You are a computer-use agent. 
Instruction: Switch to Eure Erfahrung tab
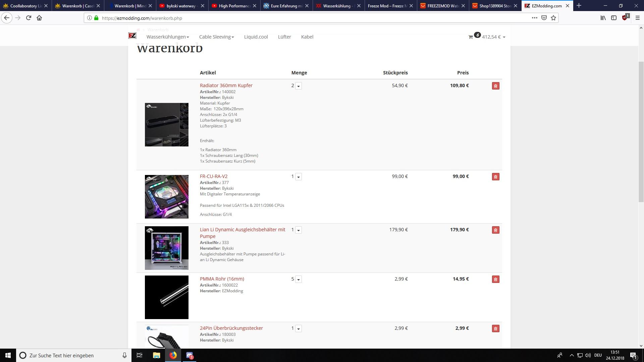pyautogui.click(x=286, y=6)
